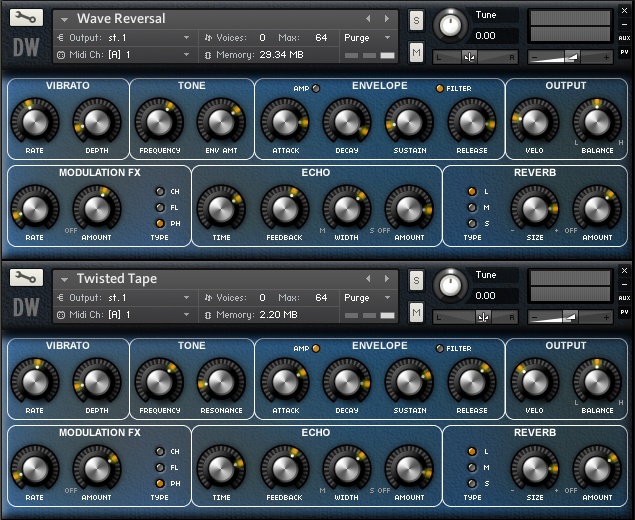Go to previous preset in Twisted Tape
Image resolution: width=635 pixels, height=520 pixels.
point(368,278)
